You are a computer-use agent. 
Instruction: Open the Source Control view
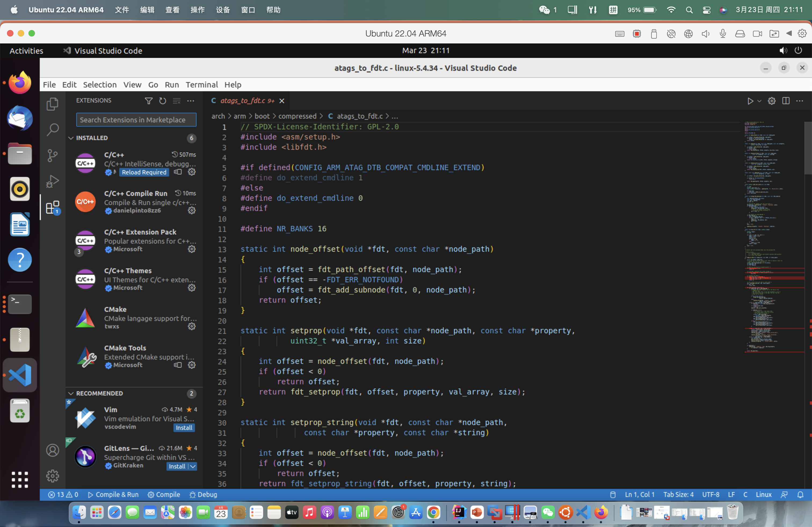pyautogui.click(x=52, y=155)
